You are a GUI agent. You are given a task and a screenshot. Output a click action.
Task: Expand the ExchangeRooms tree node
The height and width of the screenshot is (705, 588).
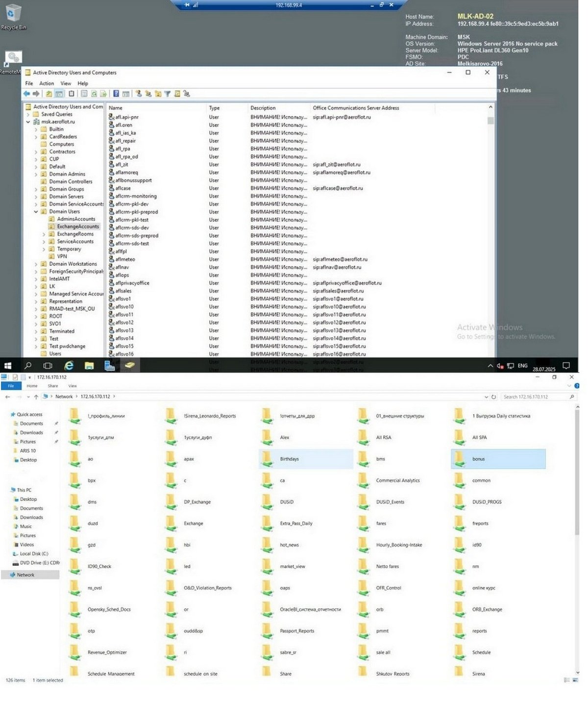[44, 234]
